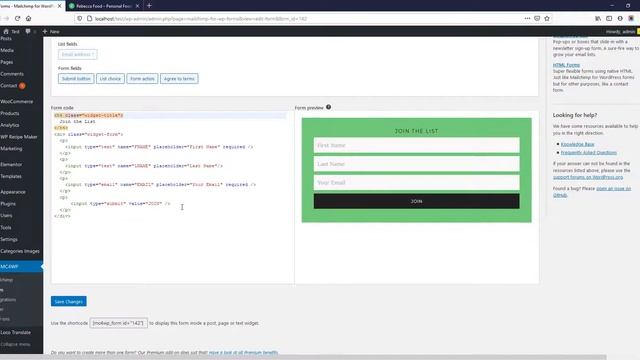Open the Knowledge Base help link
The height and width of the screenshot is (360, 640).
[577, 144]
